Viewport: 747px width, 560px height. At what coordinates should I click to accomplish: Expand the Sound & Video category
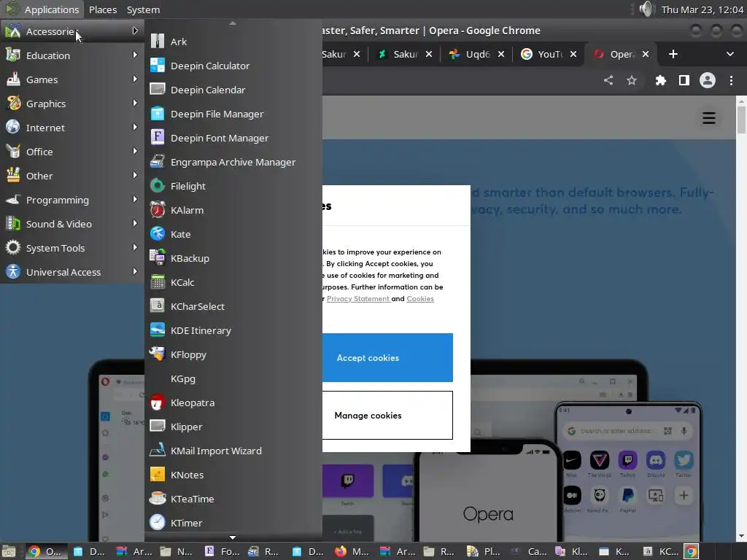[x=72, y=224]
